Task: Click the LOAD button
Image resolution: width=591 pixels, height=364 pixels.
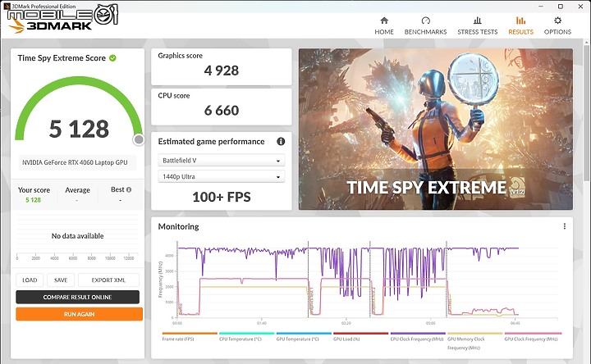Action: (x=30, y=280)
